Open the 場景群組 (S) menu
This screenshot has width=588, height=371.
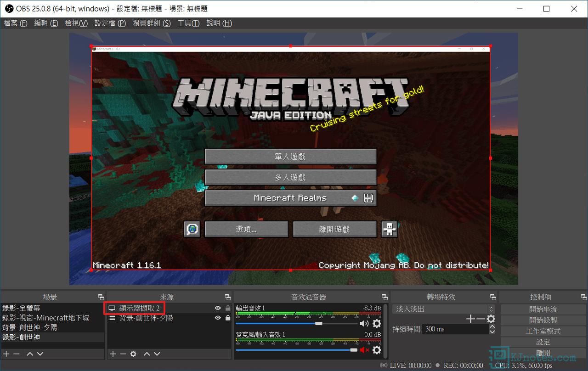[x=152, y=23]
